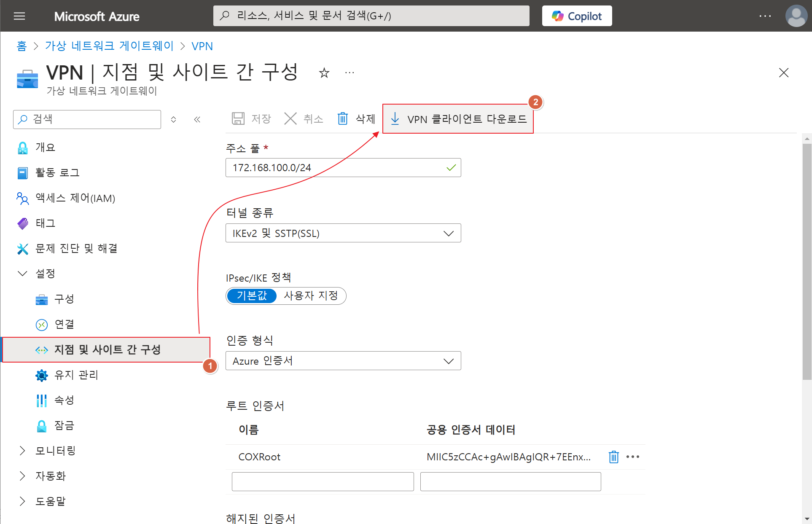The height and width of the screenshot is (524, 812).
Task: Click VPN 클라이언트 다운로드
Action: click(x=458, y=119)
